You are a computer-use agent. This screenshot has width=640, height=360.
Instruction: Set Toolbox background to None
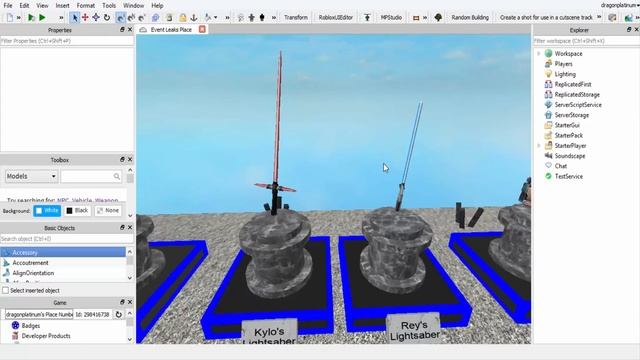pyautogui.click(x=108, y=211)
